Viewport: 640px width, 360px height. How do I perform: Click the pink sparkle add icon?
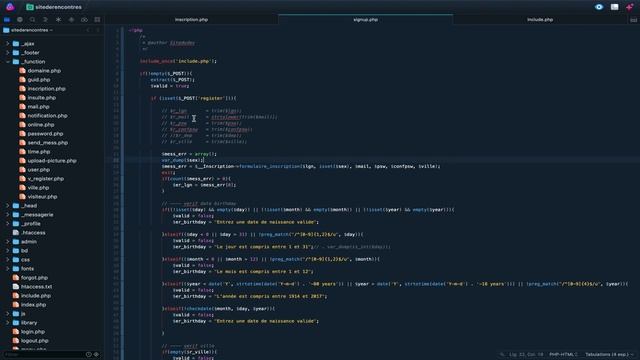[629, 7]
